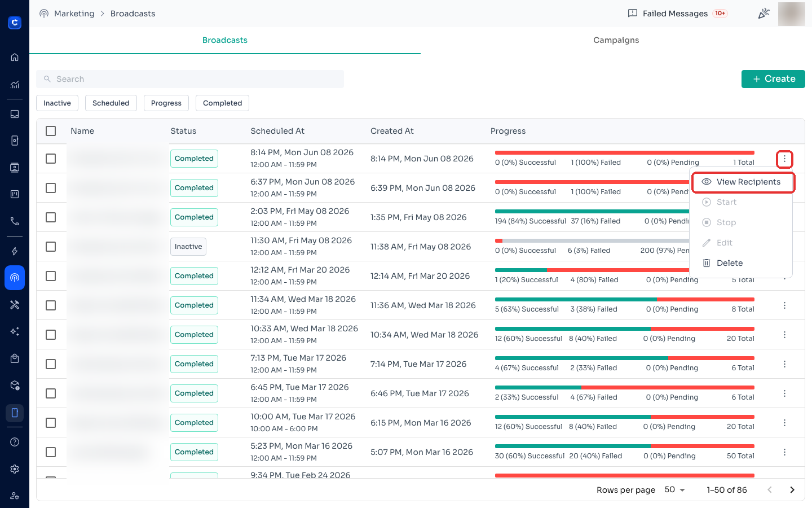This screenshot has width=812, height=508.
Task: Click the progress bar of the 2 (33%) Successful row
Action: pos(624,387)
